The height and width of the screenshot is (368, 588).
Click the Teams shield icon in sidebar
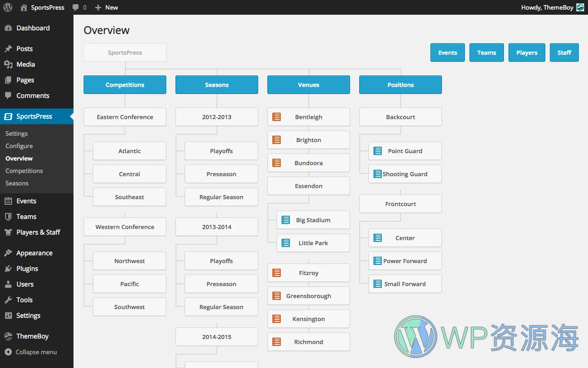click(x=8, y=217)
